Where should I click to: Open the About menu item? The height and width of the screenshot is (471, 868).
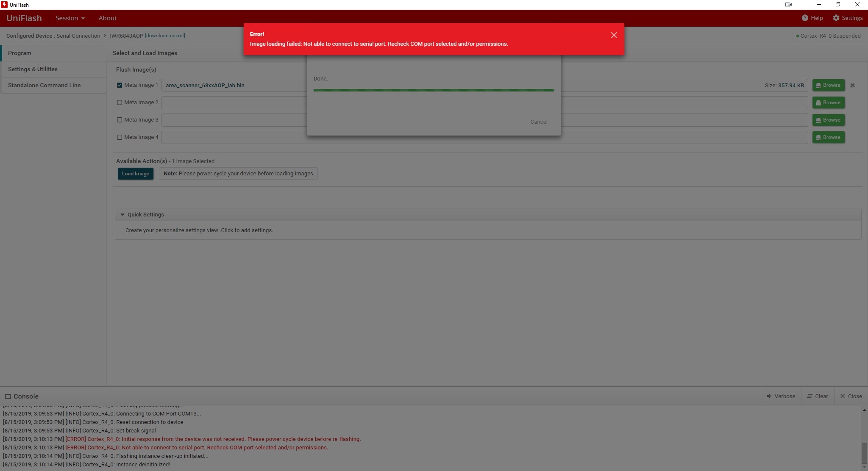[107, 18]
